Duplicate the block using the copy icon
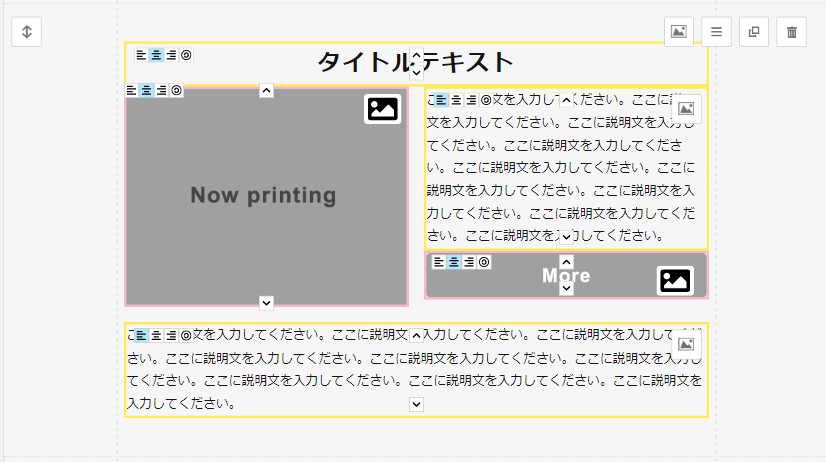This screenshot has height=462, width=826. click(754, 32)
